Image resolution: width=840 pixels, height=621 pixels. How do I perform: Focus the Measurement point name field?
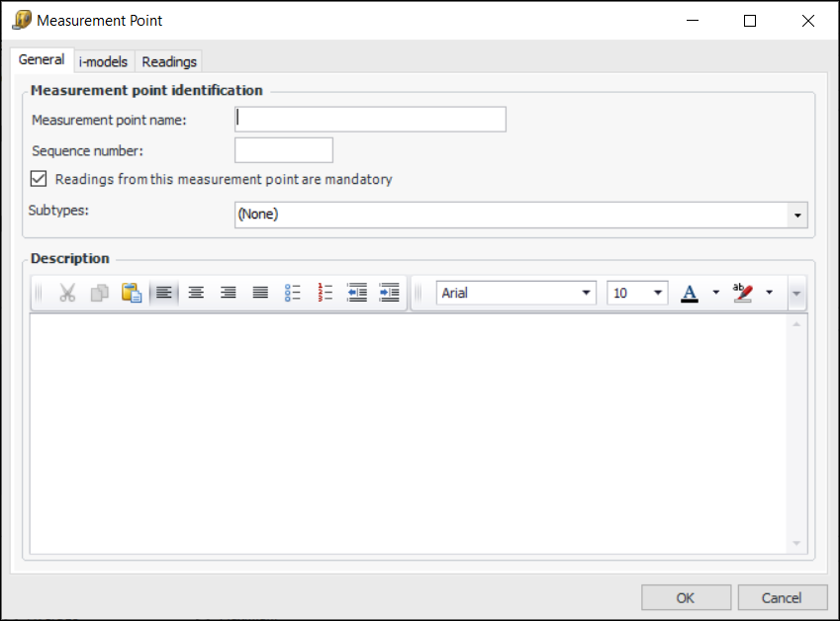[x=370, y=120]
